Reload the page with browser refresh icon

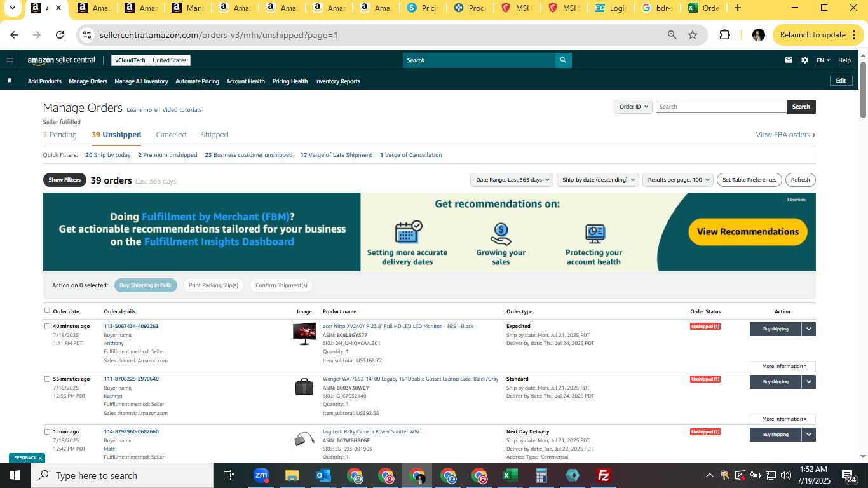tap(60, 35)
